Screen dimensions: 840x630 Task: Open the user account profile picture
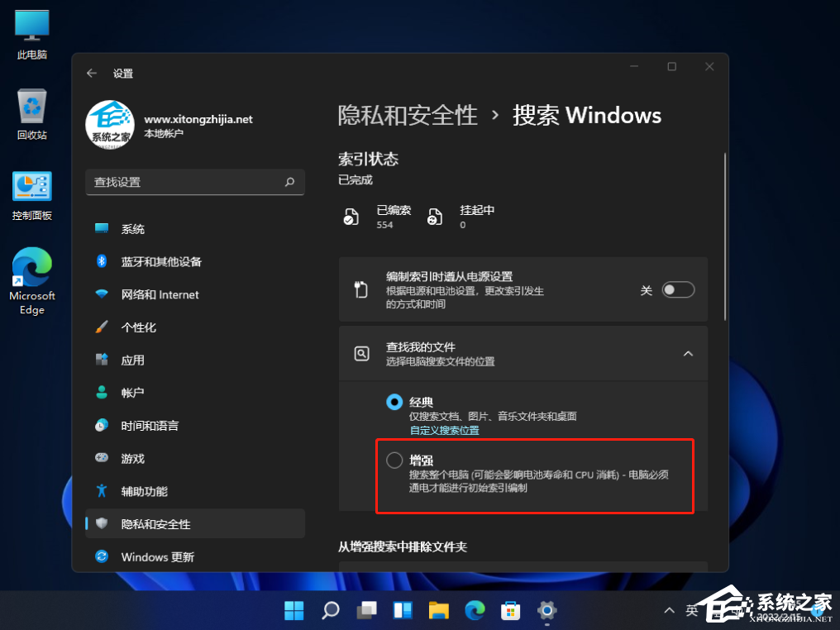pos(110,125)
